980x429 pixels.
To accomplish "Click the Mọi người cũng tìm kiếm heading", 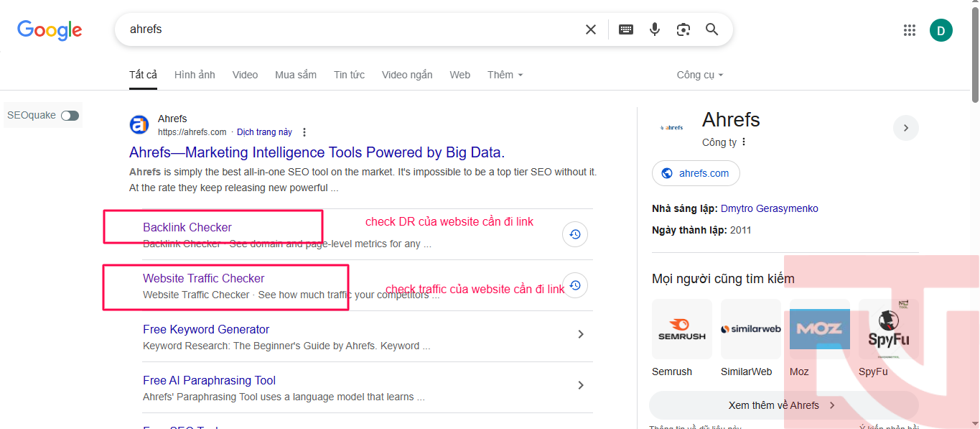I will tap(723, 279).
